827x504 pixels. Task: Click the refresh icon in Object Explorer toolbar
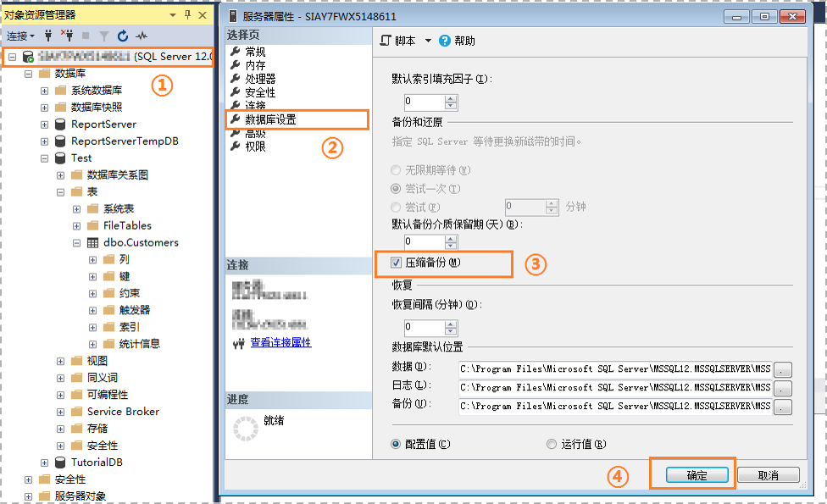(x=123, y=36)
